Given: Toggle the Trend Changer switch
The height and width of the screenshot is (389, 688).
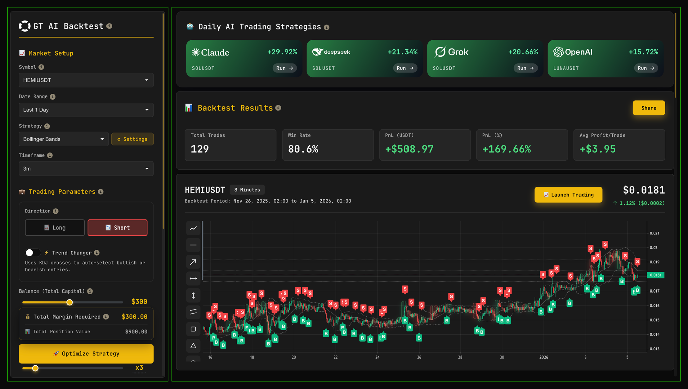Looking at the screenshot, I should point(32,253).
